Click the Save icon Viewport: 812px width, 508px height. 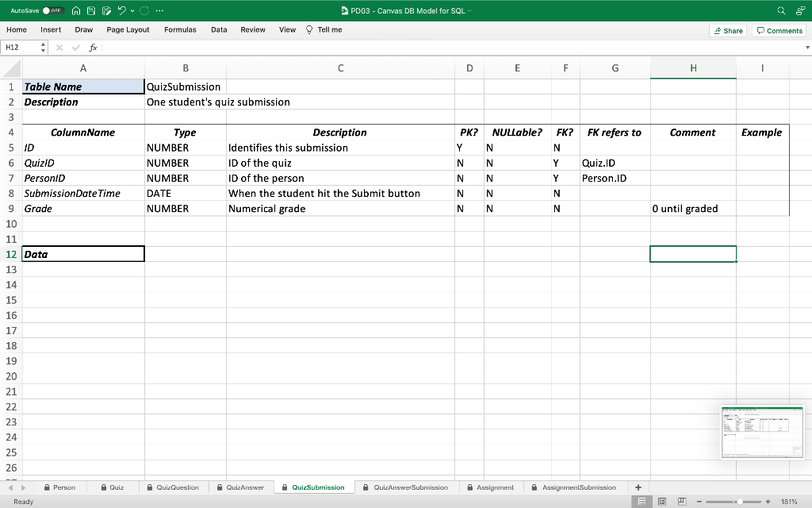click(91, 11)
